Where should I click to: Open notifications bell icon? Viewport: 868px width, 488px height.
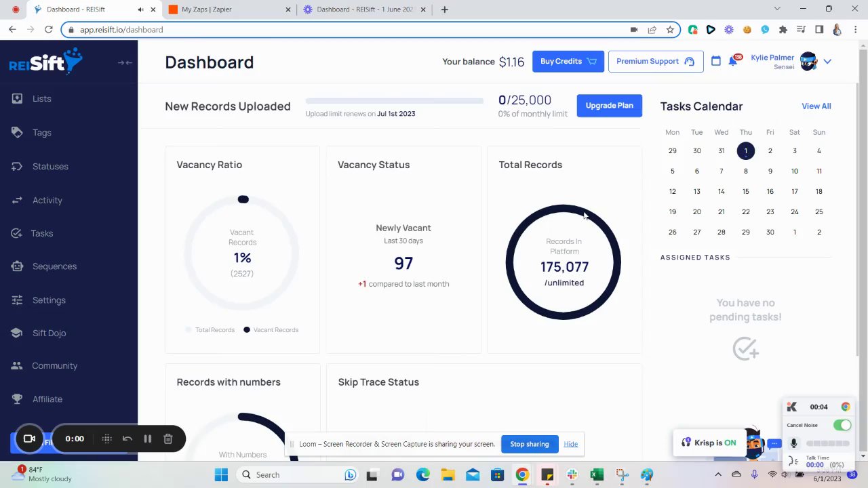(733, 62)
